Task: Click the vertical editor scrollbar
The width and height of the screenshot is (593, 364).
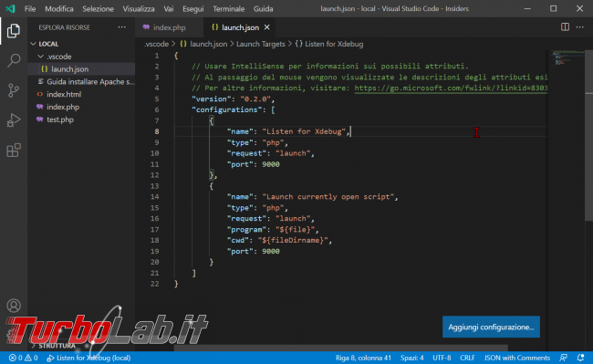Action: pos(588,135)
